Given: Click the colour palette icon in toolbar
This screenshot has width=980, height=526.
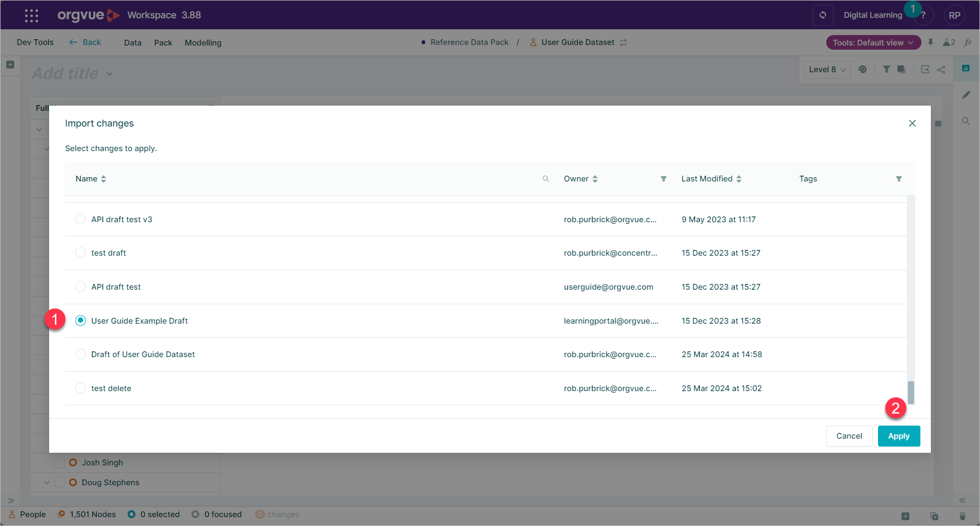Looking at the screenshot, I should (x=863, y=69).
